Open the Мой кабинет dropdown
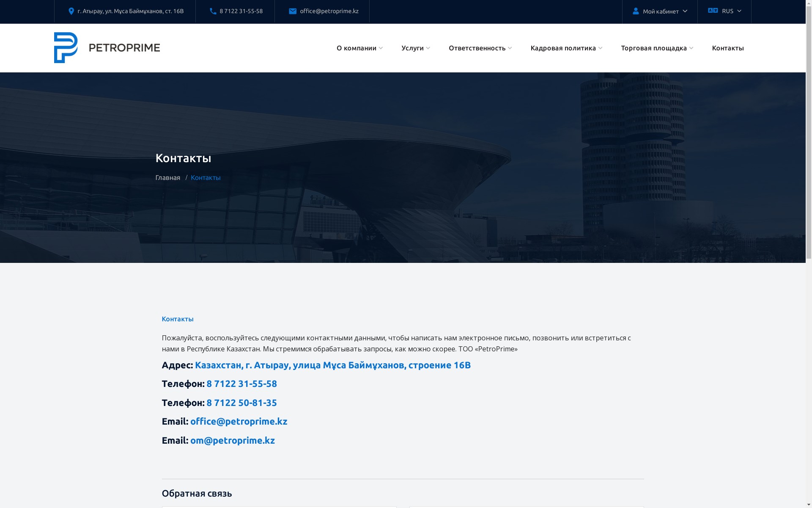This screenshot has width=812, height=508. (x=661, y=11)
